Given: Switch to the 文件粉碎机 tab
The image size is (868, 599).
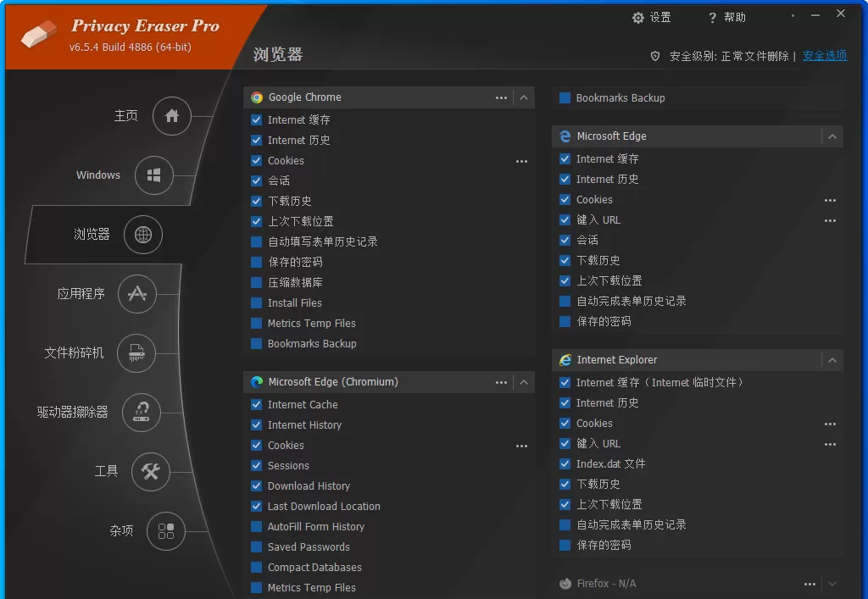Looking at the screenshot, I should (75, 352).
